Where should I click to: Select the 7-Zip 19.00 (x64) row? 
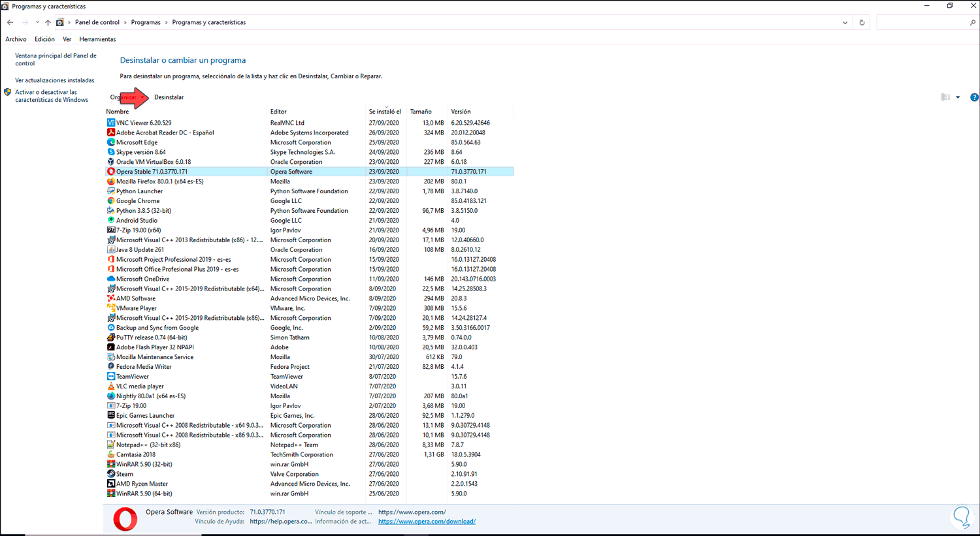pyautogui.click(x=310, y=230)
